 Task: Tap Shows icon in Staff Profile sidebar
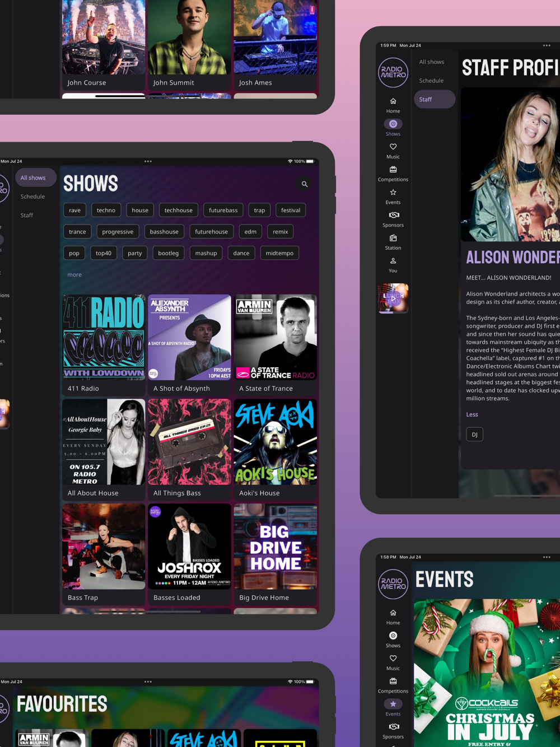(x=393, y=124)
